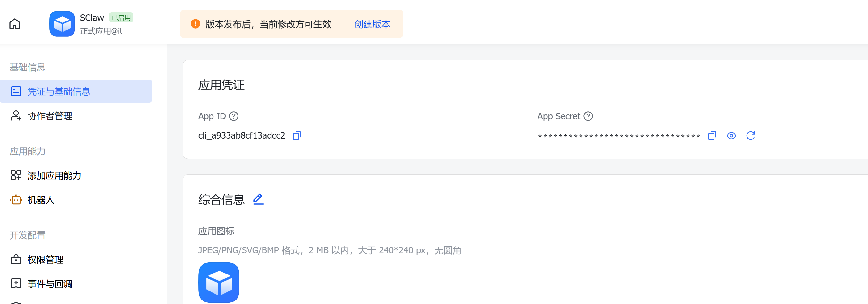Go to 协作者管理 in the sidebar

click(50, 116)
